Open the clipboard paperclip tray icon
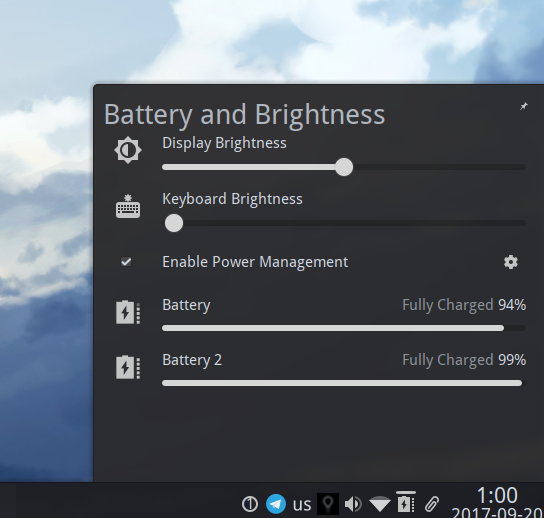Viewport: 544px width, 518px height. pos(432,504)
